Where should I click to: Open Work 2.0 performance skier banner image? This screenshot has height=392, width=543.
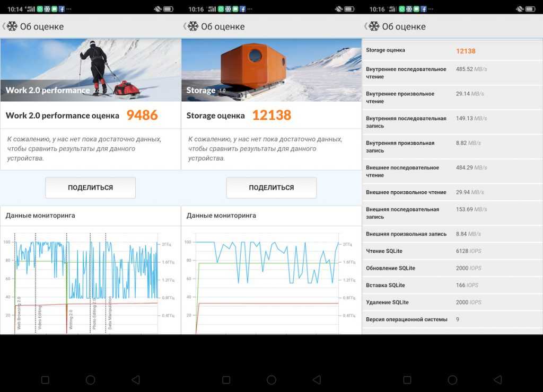coord(90,69)
